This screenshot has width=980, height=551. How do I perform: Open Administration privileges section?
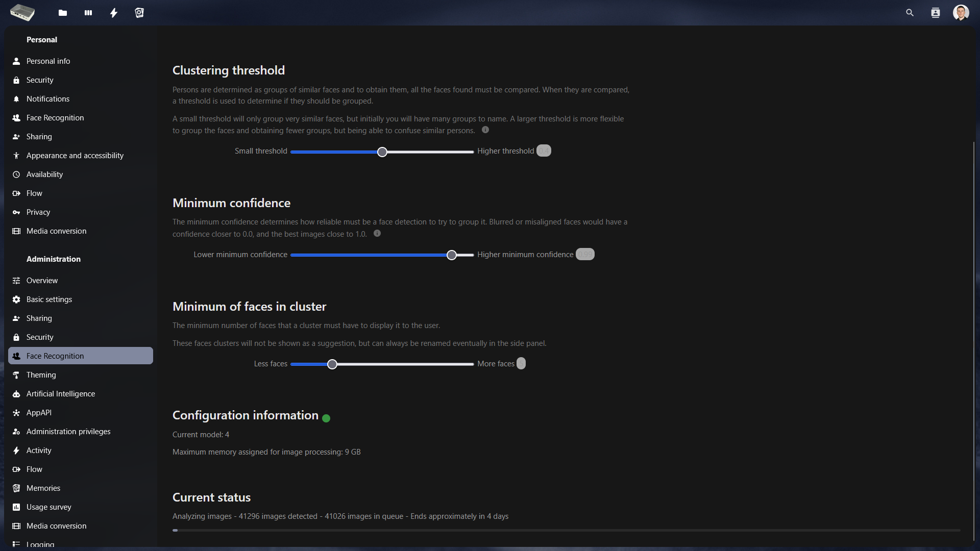coord(68,432)
